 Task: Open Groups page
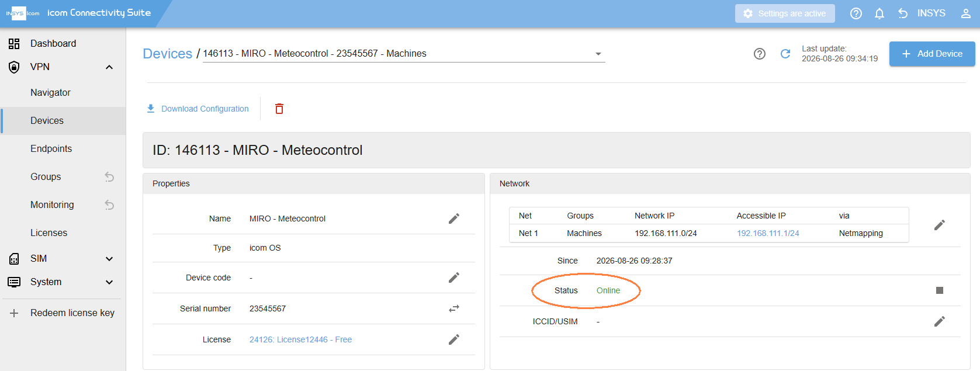pyautogui.click(x=46, y=177)
